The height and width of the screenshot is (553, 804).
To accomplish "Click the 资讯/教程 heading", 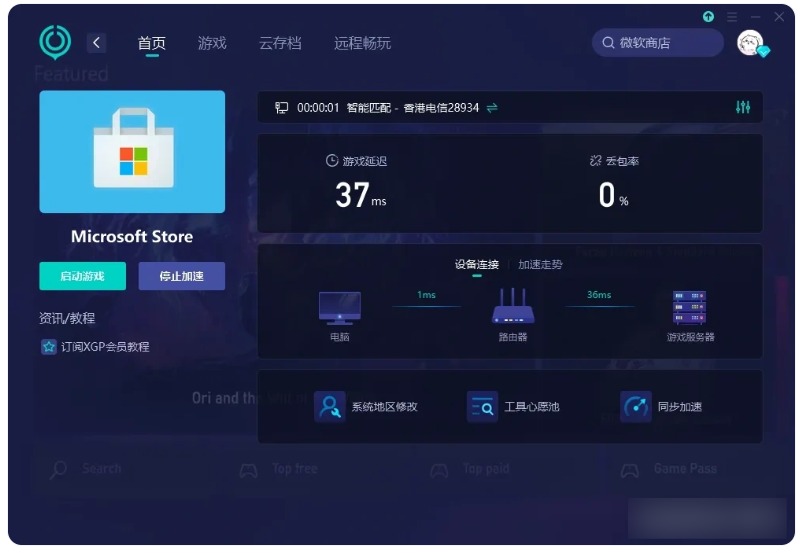I will (67, 318).
